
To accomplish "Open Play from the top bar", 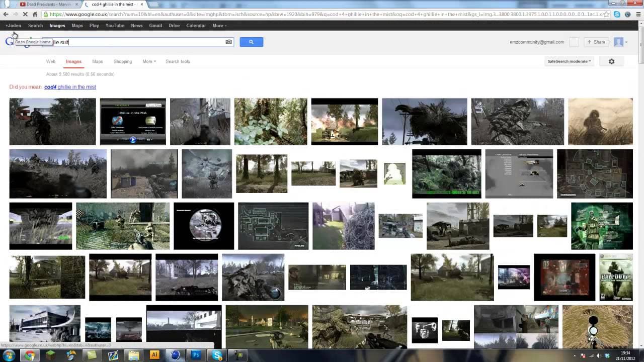I will 94,26.
